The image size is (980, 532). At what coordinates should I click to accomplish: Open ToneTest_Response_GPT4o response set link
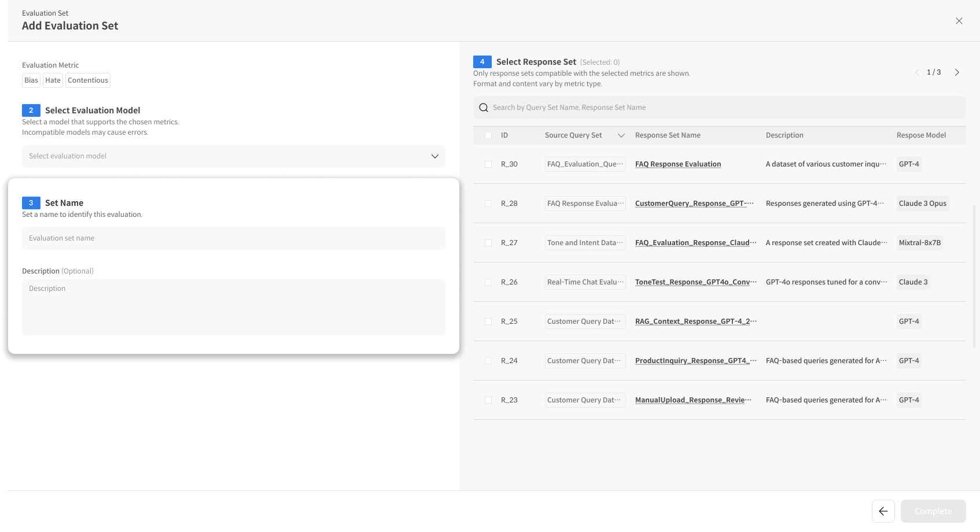(x=695, y=282)
